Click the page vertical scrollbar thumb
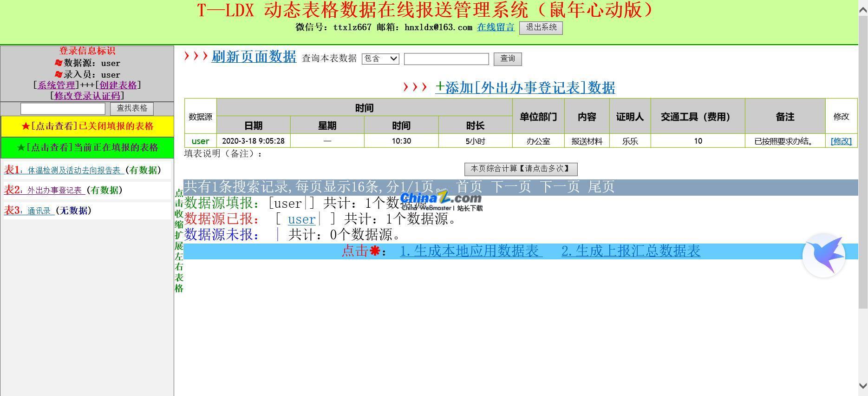Viewport: 868px width, 396px height. pos(863,162)
